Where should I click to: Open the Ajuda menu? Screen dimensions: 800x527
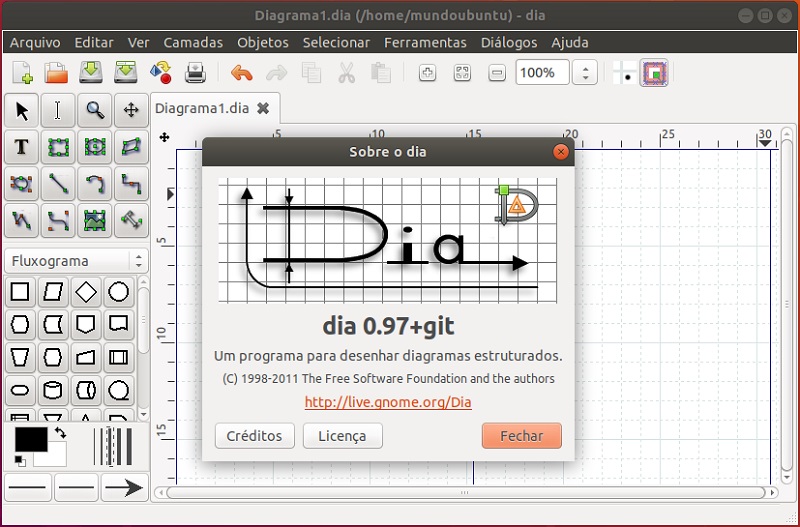(569, 42)
